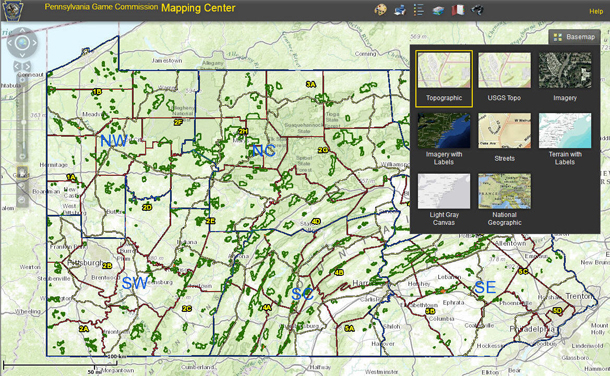
Task: Open the legend list icon
Action: (419, 10)
